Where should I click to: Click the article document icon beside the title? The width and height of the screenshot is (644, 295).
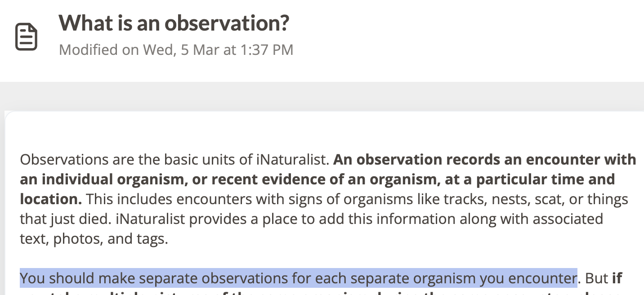27,37
